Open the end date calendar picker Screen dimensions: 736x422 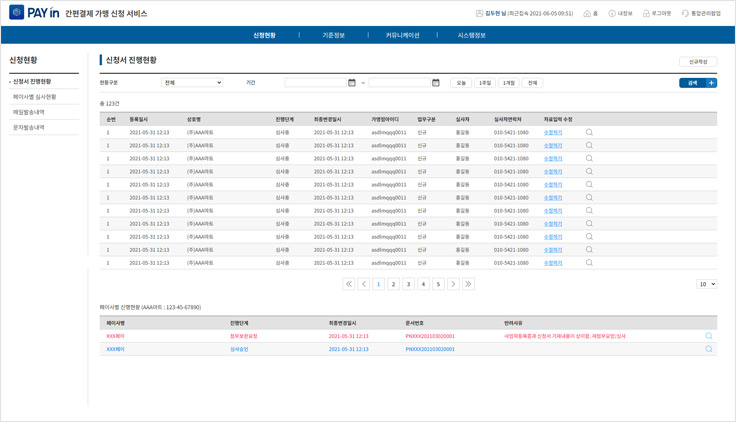tap(436, 83)
